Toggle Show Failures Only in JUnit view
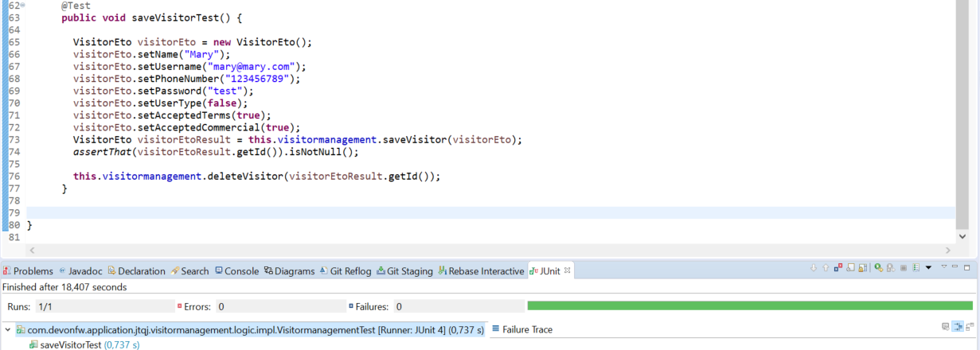980x350 pixels. pos(838,267)
